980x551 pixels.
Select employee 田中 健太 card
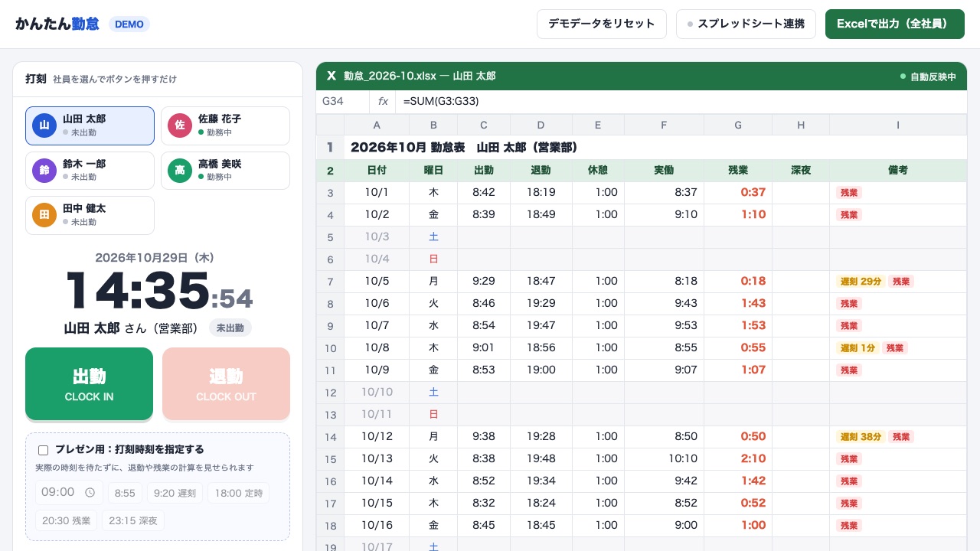[90, 215]
